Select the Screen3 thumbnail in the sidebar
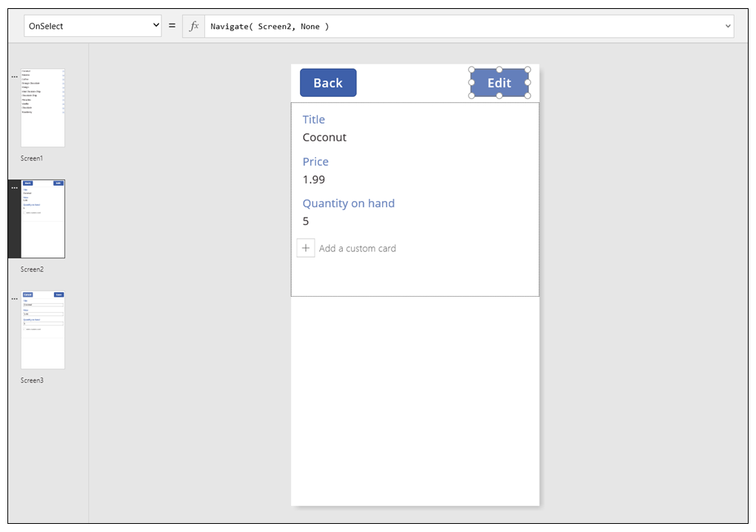This screenshot has width=756, height=532. pos(42,329)
